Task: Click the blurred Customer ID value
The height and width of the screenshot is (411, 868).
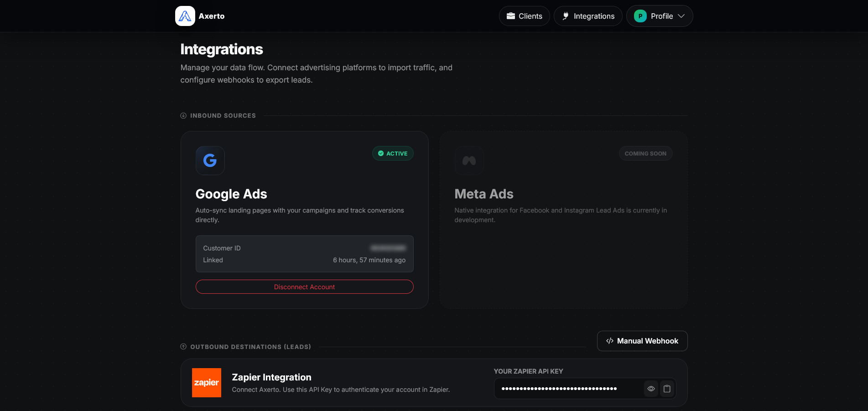Action: coord(388,248)
